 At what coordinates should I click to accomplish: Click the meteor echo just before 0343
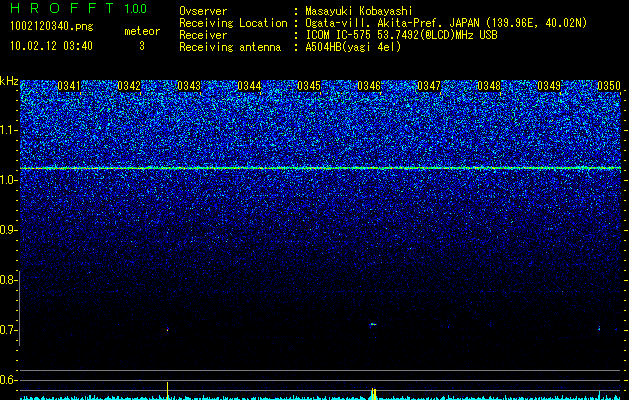pyautogui.click(x=168, y=329)
